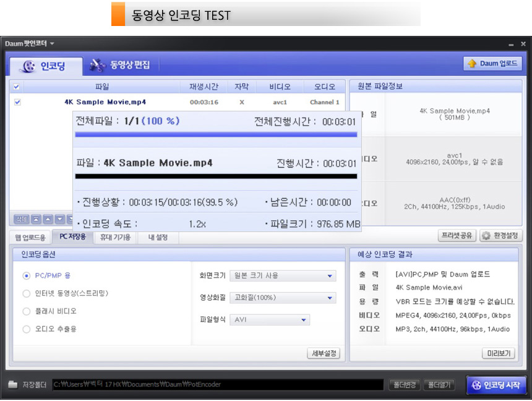Minimize the Daum 팟인코더 window
Screen dimensions: 532x401
click(x=511, y=45)
